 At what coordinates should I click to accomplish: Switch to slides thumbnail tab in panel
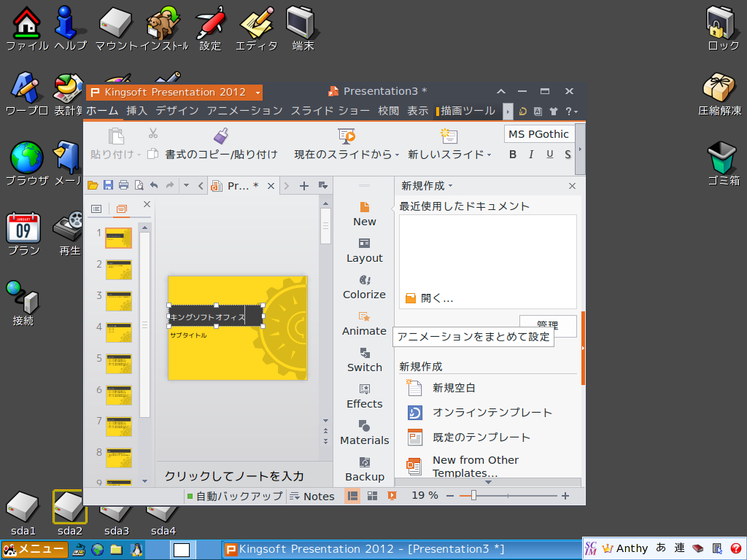pyautogui.click(x=122, y=209)
